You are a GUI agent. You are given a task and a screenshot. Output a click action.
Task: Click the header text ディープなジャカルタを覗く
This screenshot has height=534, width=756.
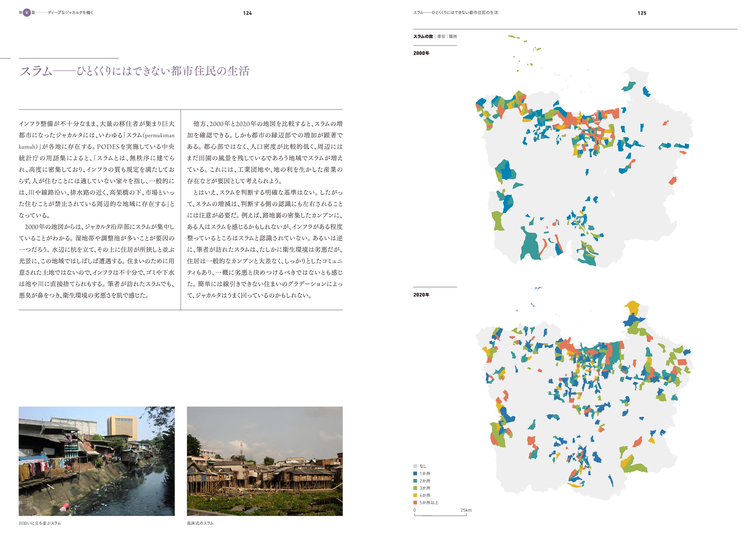[x=70, y=12]
